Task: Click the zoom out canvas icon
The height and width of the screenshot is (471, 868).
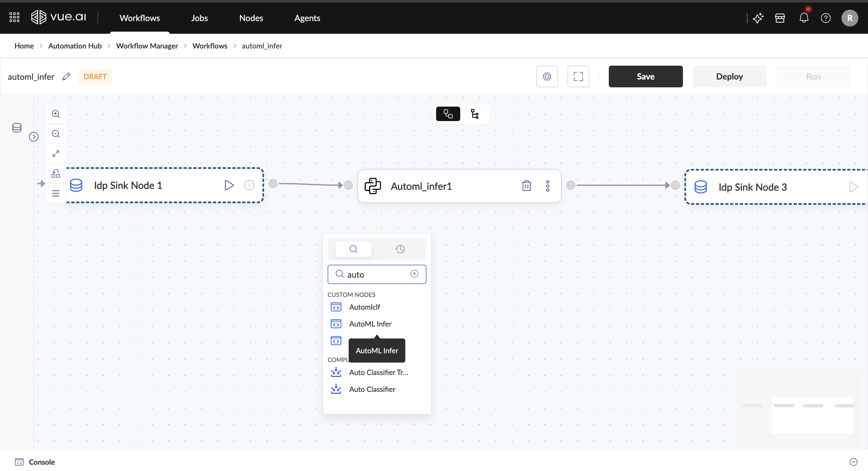Action: [x=55, y=134]
